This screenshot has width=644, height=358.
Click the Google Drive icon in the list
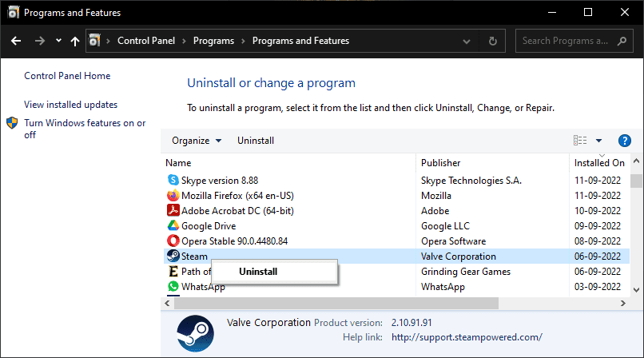pyautogui.click(x=173, y=225)
